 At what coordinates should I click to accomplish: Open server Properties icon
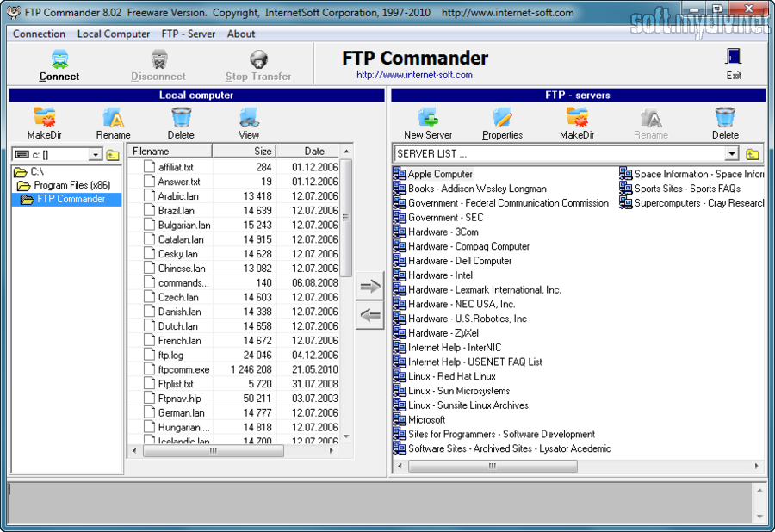click(x=502, y=118)
